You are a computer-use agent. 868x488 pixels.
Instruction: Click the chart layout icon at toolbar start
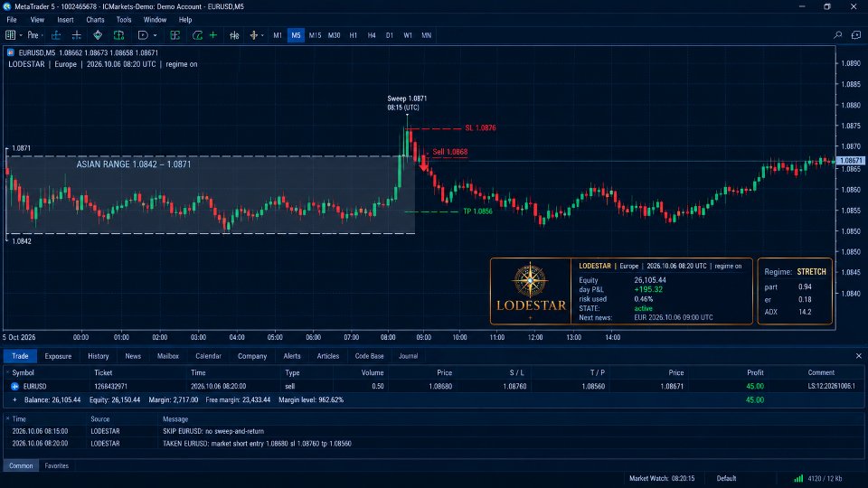point(10,35)
